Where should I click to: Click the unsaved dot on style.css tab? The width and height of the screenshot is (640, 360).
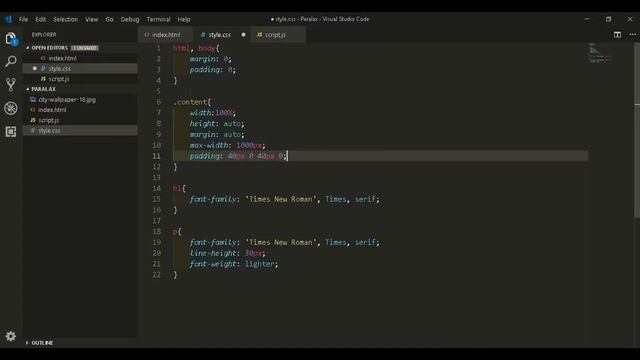[243, 35]
